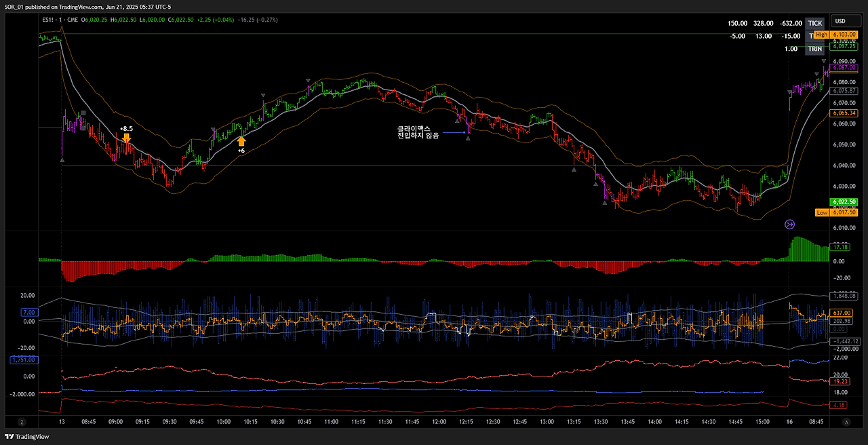The height and width of the screenshot is (445, 868).
Task: Select the Low price label 6,017.50
Action: click(x=836, y=212)
